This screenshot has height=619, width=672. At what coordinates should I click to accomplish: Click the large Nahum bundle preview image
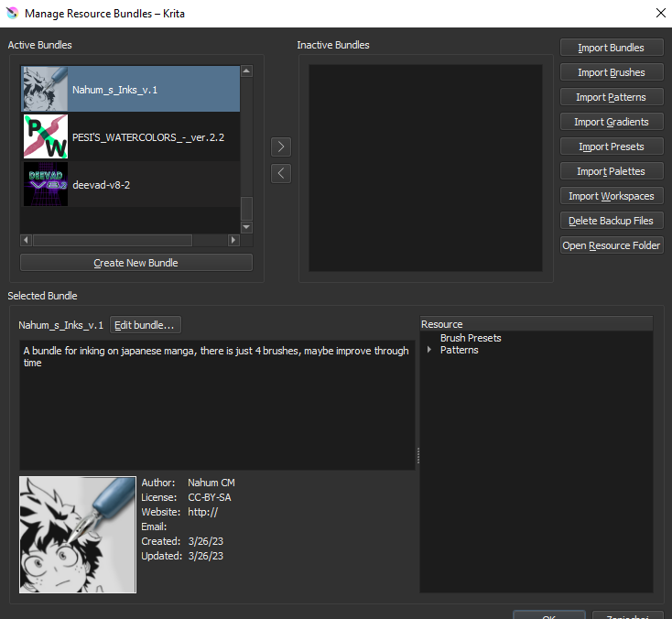pyautogui.click(x=78, y=535)
